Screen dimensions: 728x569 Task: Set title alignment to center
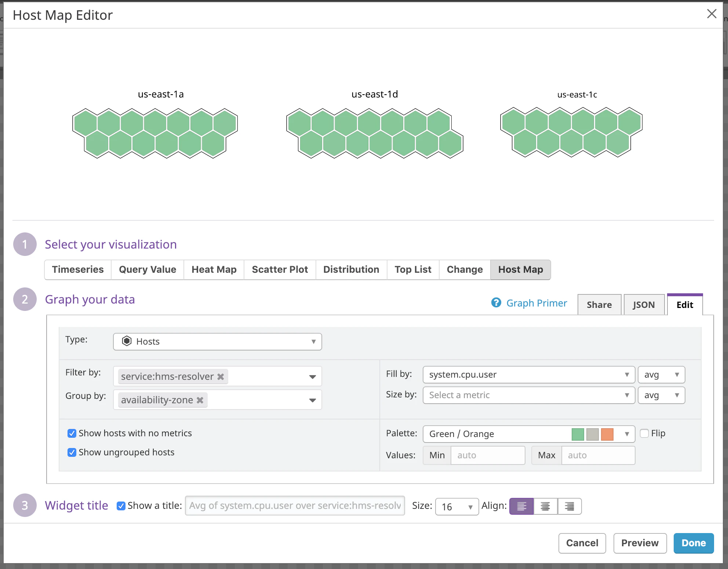pos(545,506)
